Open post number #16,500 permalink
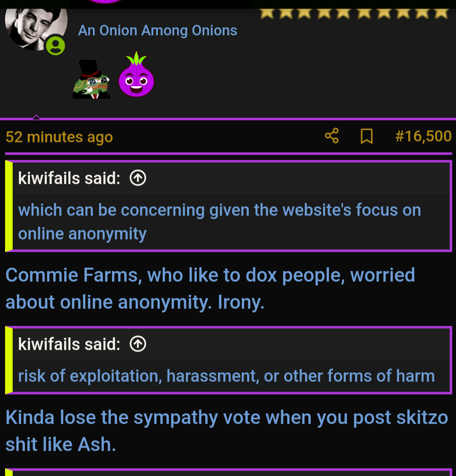The image size is (456, 476). click(x=423, y=136)
